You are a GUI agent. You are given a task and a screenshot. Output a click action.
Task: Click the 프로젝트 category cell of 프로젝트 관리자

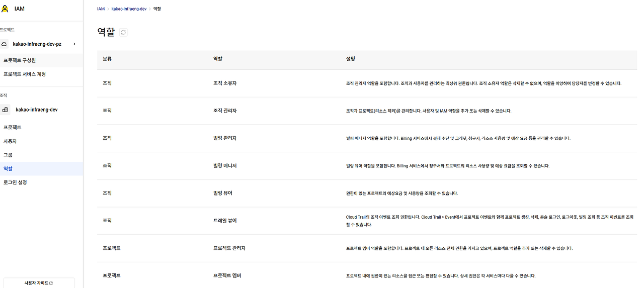(112, 248)
